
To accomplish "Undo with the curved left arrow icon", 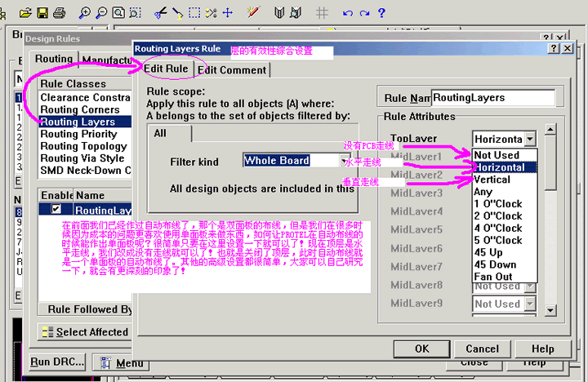I will 348,14.
